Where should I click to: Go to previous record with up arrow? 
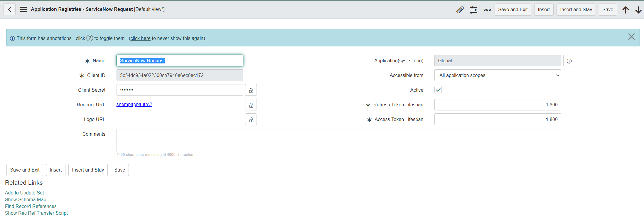[x=626, y=10]
